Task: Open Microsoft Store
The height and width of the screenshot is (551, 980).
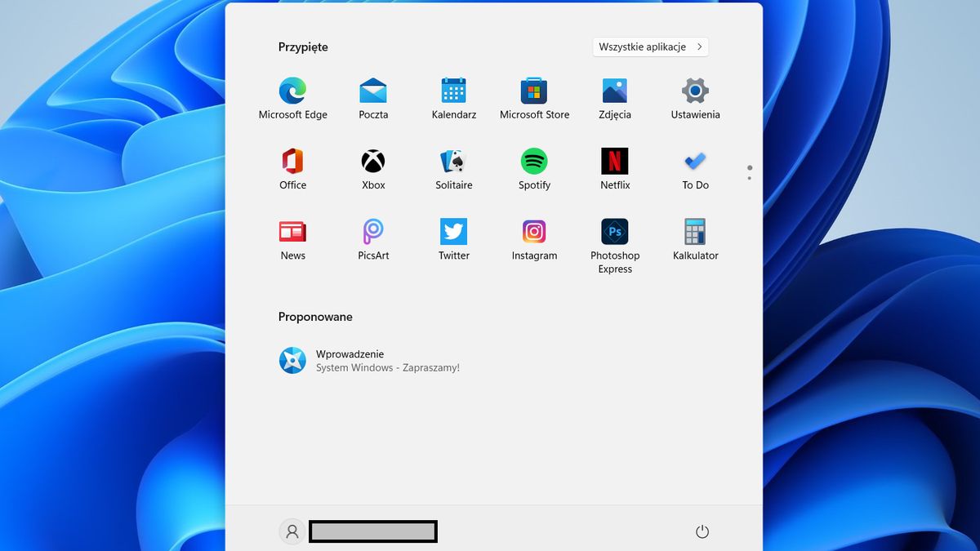Action: (x=534, y=92)
